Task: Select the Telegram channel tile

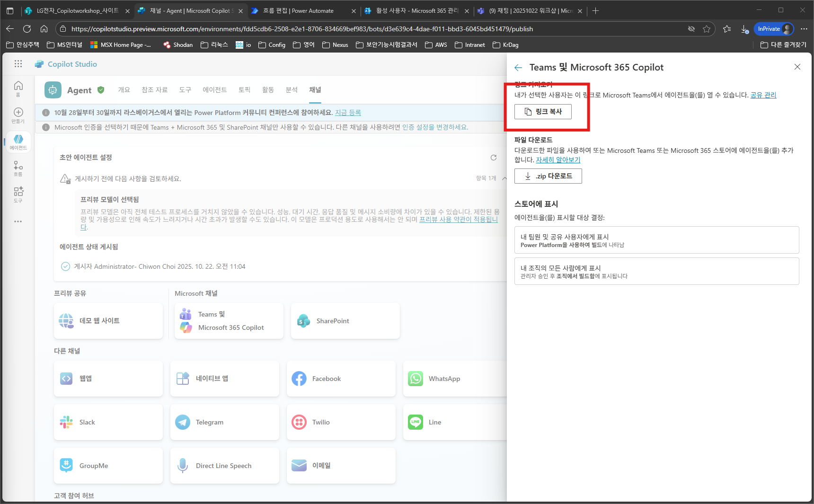Action: pos(225,422)
